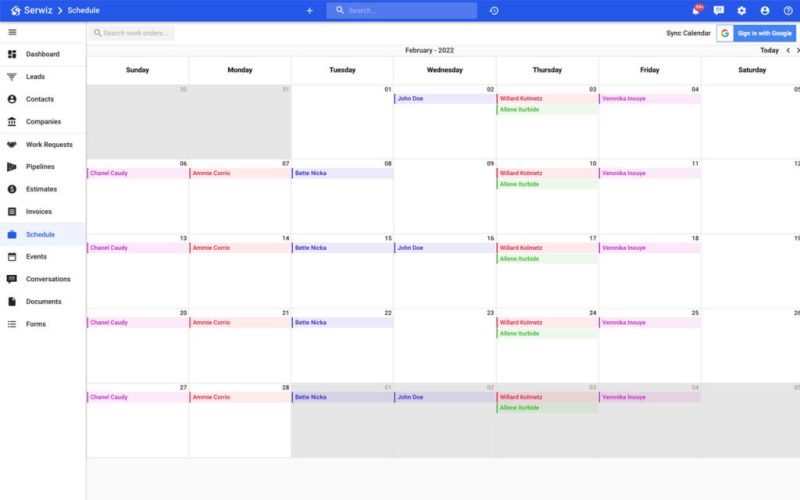Navigate to Invoices section

39,212
